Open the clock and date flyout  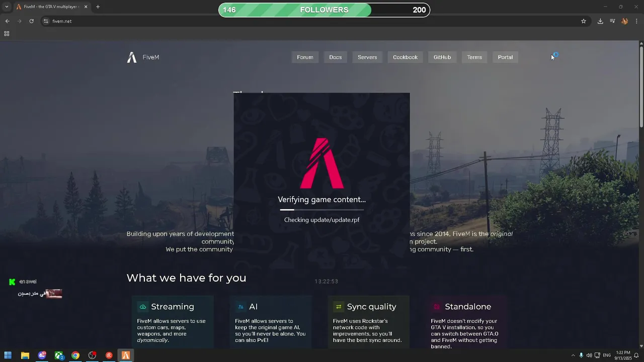click(622, 355)
